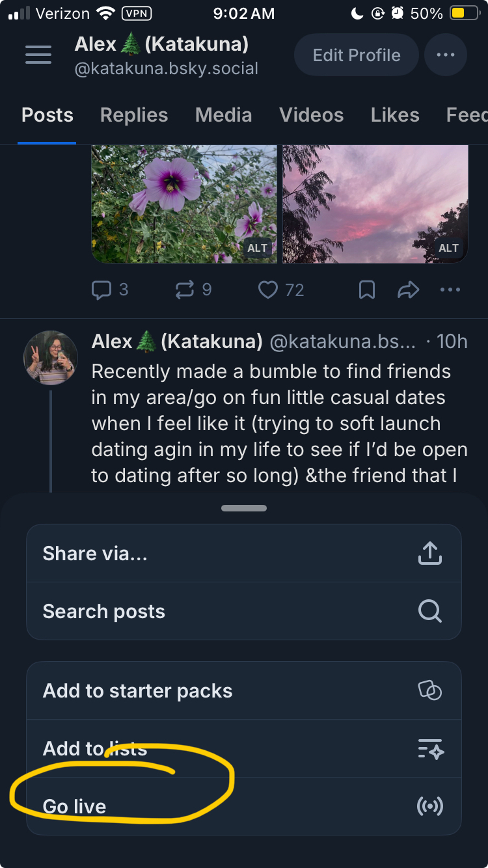Open the Likes tab

[x=395, y=115]
